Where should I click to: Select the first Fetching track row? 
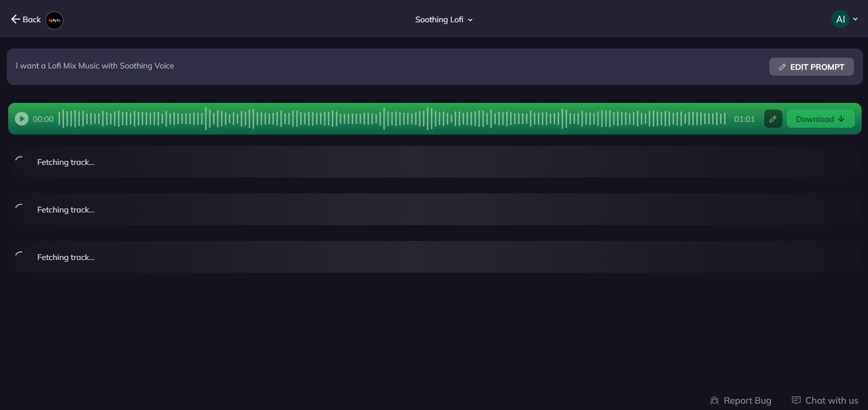[x=434, y=162]
